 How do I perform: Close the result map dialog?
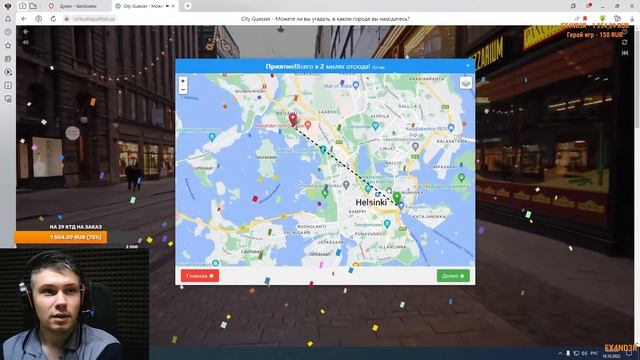pyautogui.click(x=468, y=65)
